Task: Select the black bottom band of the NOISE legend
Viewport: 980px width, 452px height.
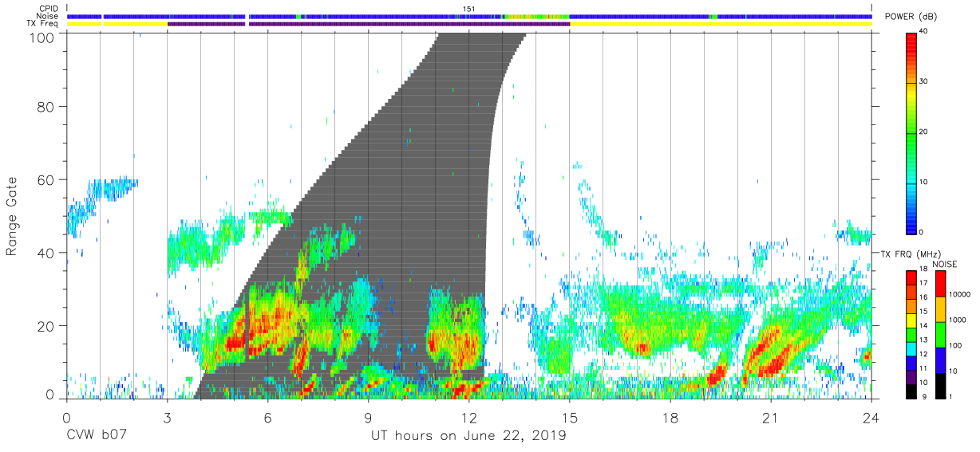Action: 939,386
